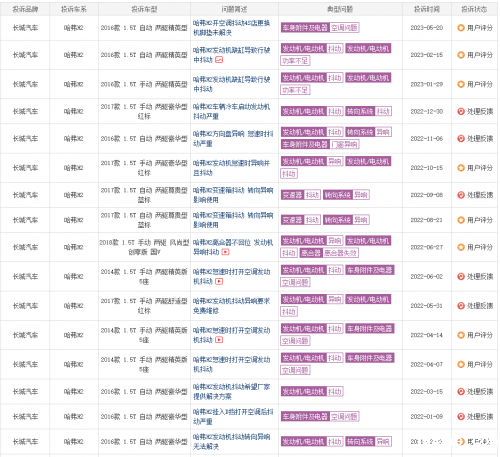The width and height of the screenshot is (500, 457).
Task: Select the red 处理反馈 icon for 2022-11-06
Action: [461, 139]
